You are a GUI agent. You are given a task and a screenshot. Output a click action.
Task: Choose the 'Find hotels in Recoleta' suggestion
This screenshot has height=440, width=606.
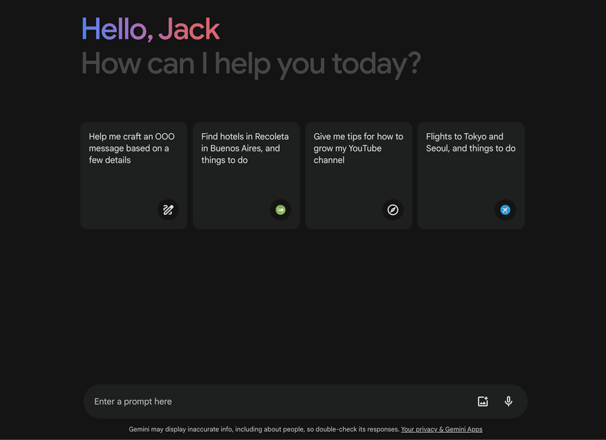[246, 176]
